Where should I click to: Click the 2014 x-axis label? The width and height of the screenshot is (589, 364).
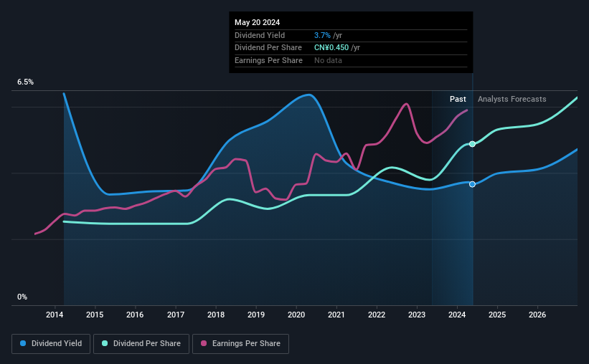tap(55, 315)
